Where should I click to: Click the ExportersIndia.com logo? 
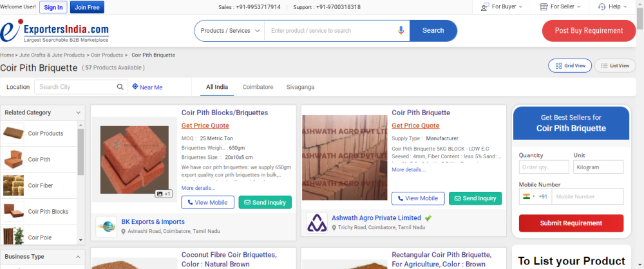[x=55, y=31]
